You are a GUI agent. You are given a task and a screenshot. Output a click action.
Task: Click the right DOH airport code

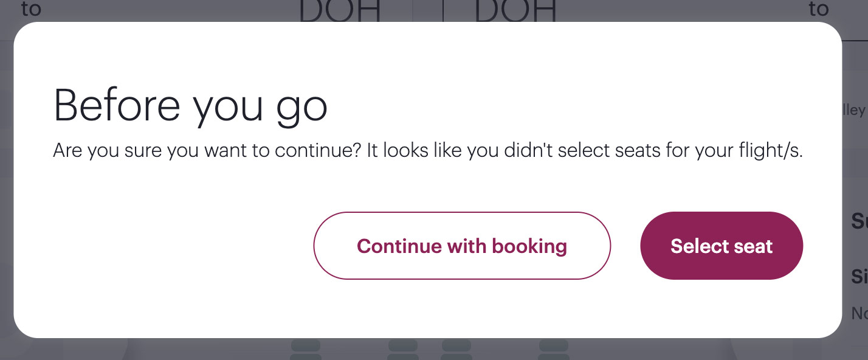(515, 12)
